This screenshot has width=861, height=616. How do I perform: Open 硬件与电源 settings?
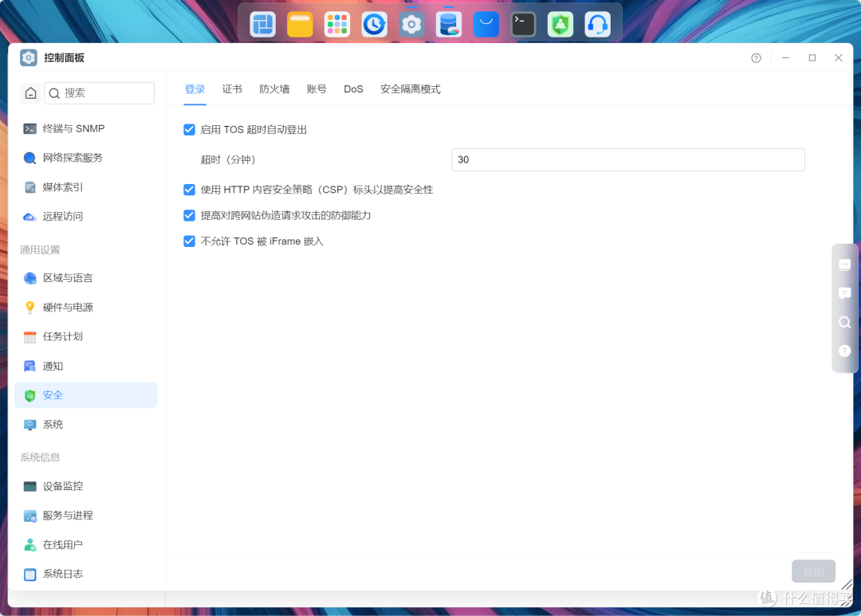(x=85, y=308)
